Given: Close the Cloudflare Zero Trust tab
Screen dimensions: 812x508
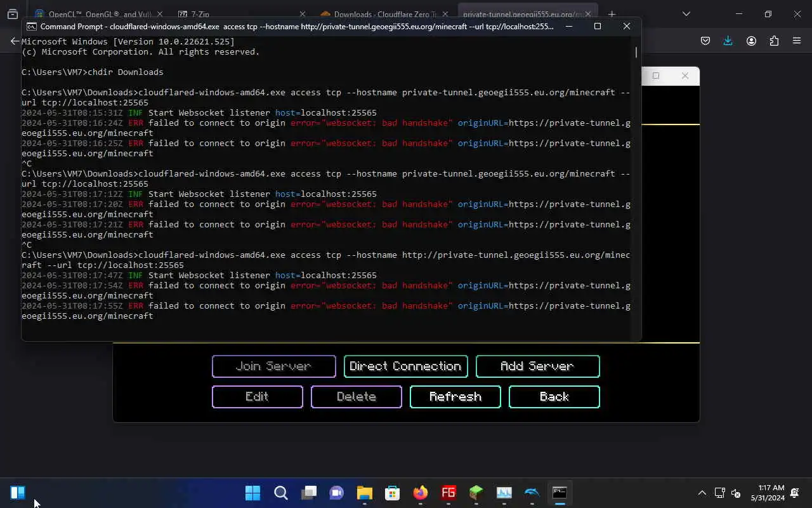Looking at the screenshot, I should [445, 14].
